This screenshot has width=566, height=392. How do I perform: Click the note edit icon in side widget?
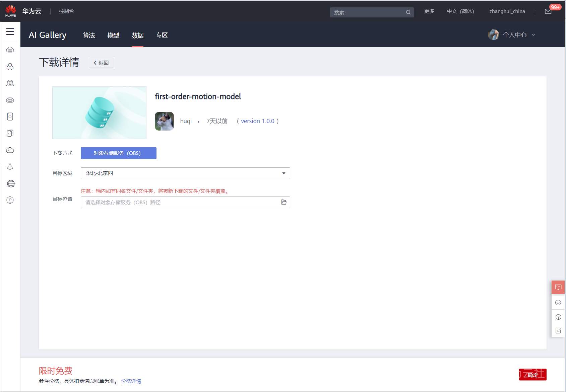(x=558, y=331)
